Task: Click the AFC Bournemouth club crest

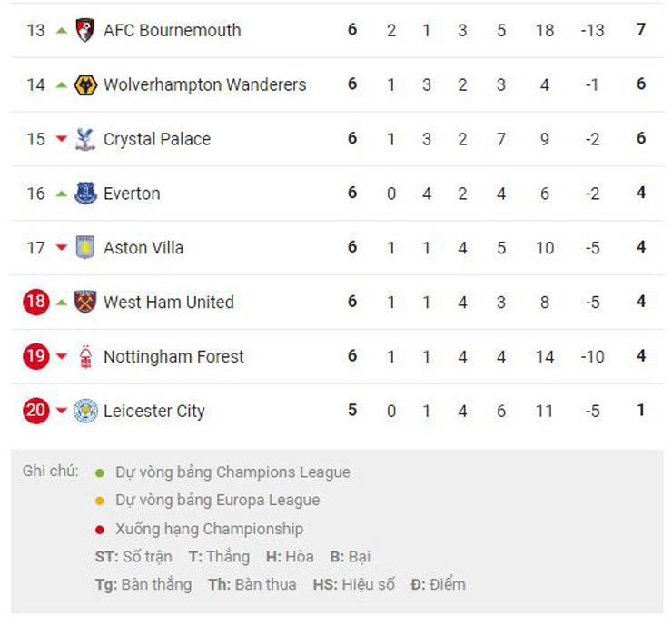Action: pyautogui.click(x=85, y=30)
